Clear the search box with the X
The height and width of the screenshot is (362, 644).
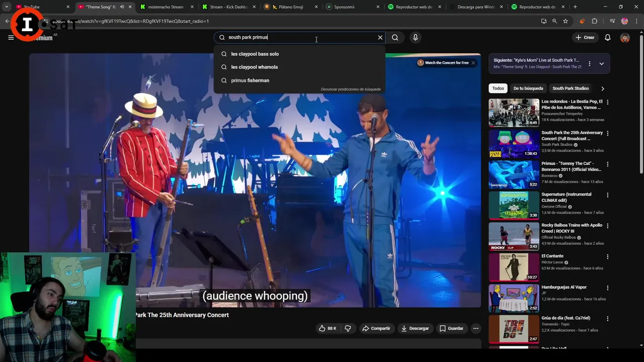(x=380, y=37)
